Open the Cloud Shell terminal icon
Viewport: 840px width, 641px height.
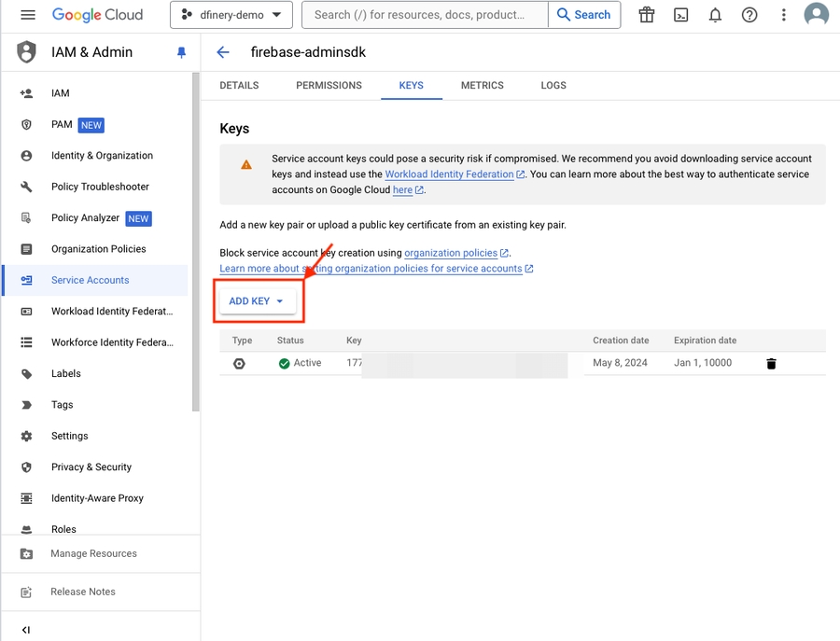point(680,14)
